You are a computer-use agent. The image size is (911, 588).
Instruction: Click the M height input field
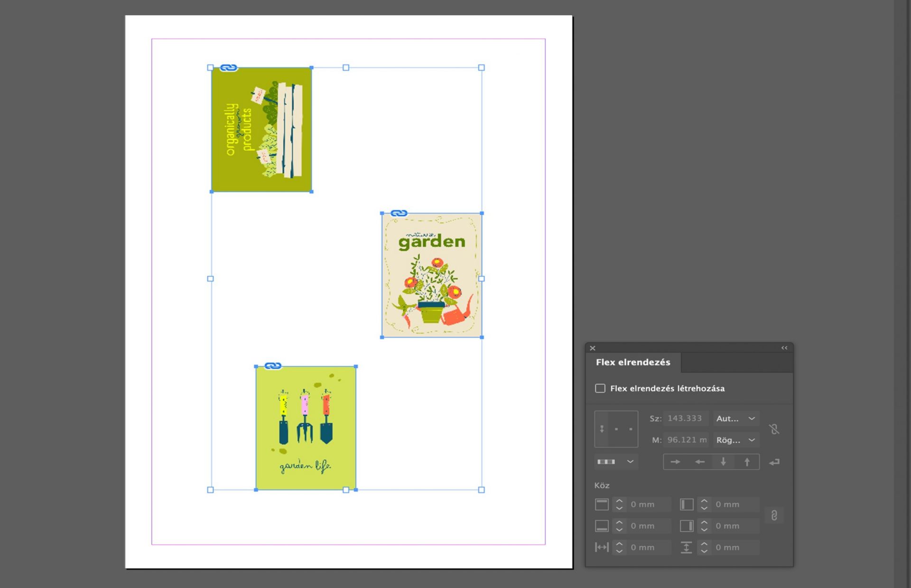pyautogui.click(x=686, y=440)
